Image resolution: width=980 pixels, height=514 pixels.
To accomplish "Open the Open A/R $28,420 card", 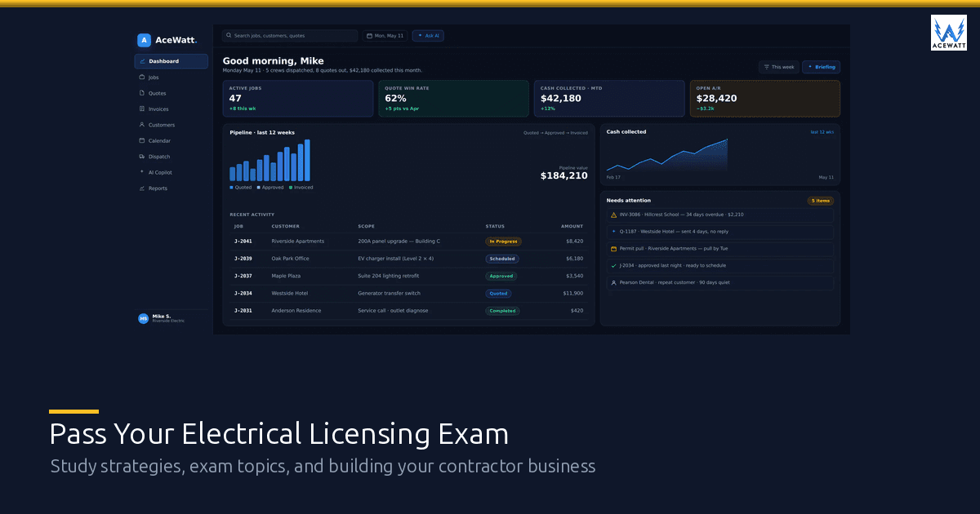I will (765, 99).
